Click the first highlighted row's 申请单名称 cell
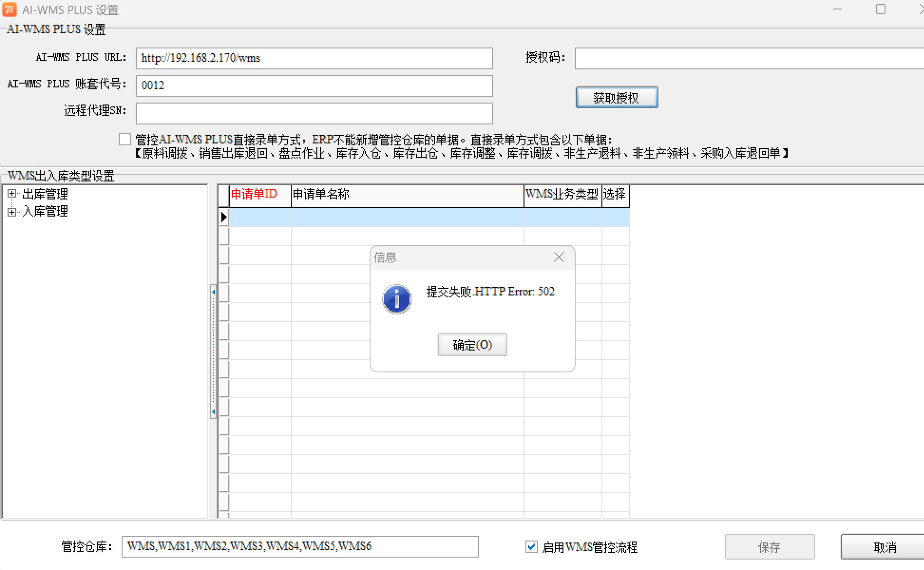Image resolution: width=924 pixels, height=570 pixels. (407, 218)
